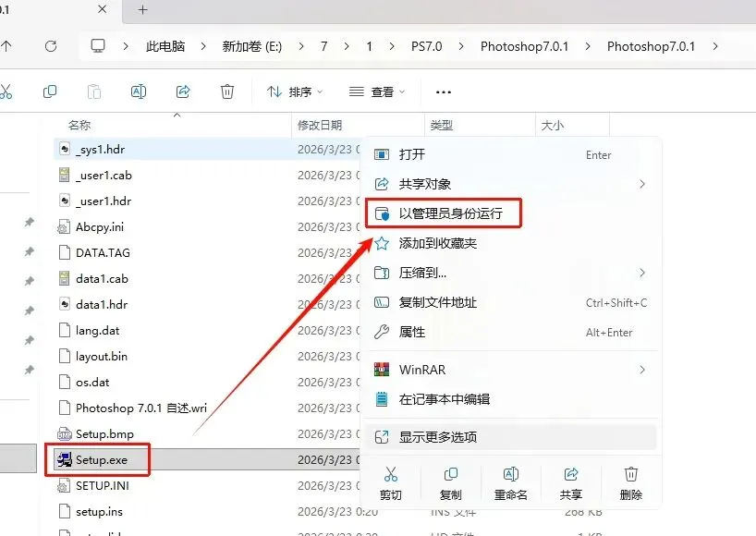Select the DATA.TAG file

103,252
